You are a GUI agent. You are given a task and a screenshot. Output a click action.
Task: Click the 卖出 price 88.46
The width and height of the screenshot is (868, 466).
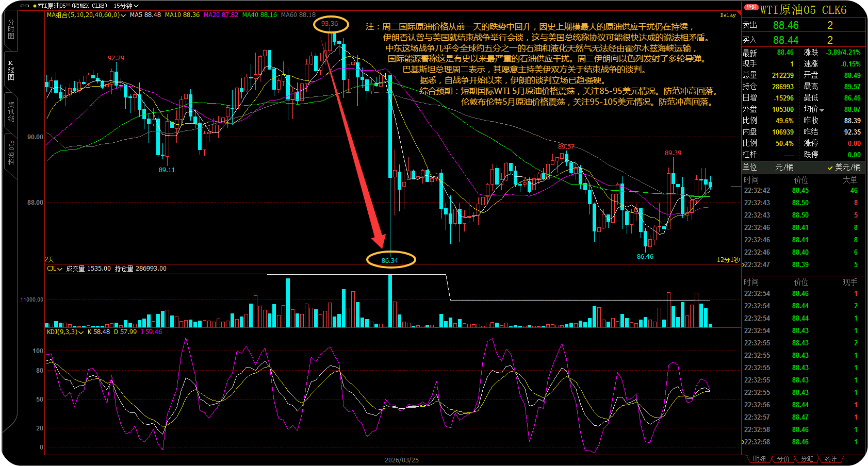pos(785,25)
